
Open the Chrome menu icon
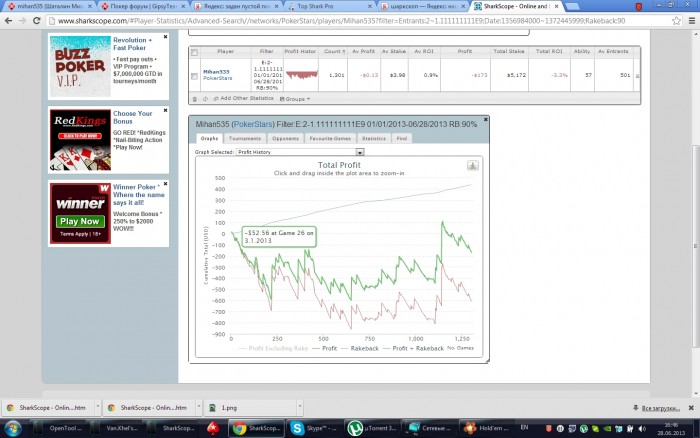click(692, 21)
